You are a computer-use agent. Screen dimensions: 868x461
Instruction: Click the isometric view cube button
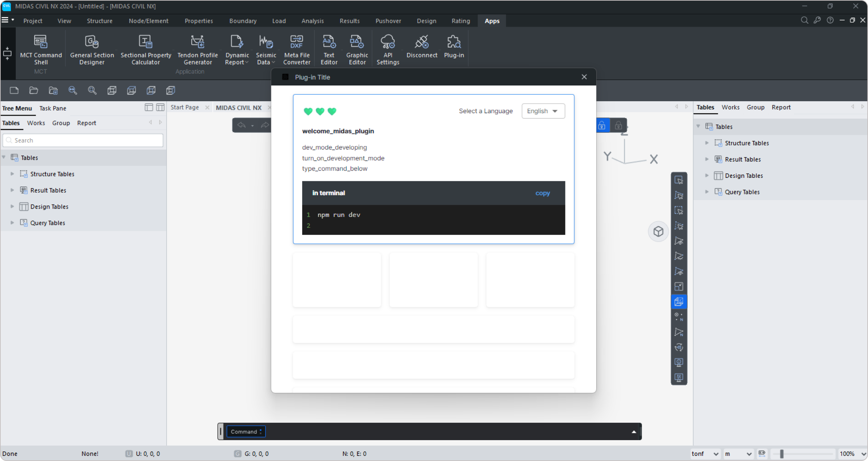658,232
